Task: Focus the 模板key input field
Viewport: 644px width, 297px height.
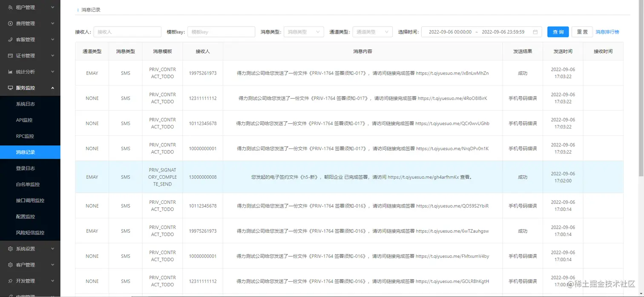Action: 221,32
